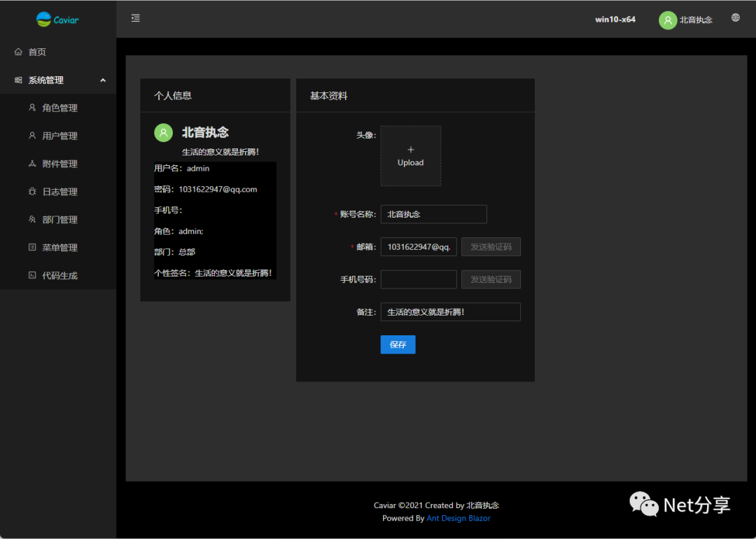This screenshot has height=539, width=756.
Task: Click inside the 手机号码 phone field
Action: tap(418, 279)
